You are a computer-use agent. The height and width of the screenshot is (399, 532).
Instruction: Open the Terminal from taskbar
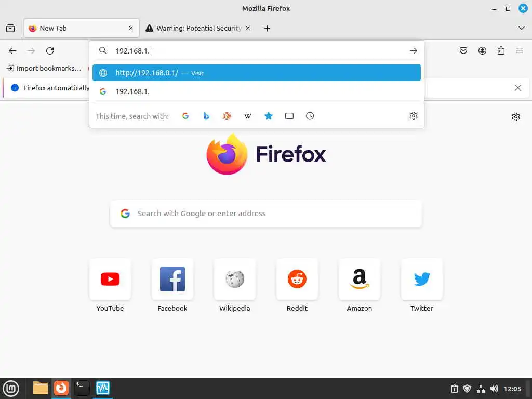click(82, 388)
